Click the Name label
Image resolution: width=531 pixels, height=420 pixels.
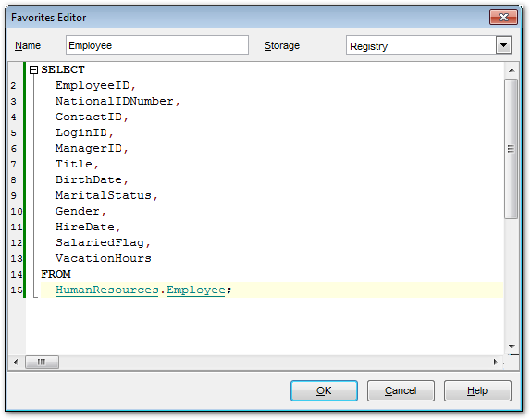pyautogui.click(x=28, y=45)
